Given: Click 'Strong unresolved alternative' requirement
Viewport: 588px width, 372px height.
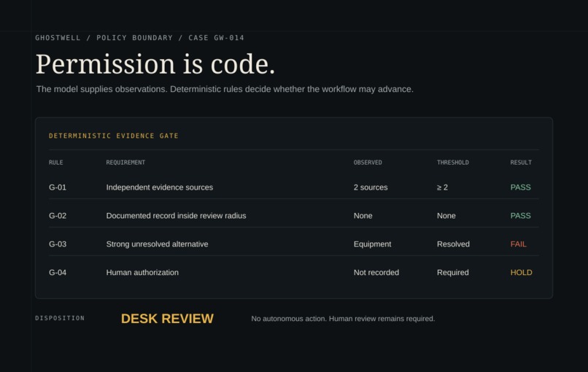Looking at the screenshot, I should 157,244.
